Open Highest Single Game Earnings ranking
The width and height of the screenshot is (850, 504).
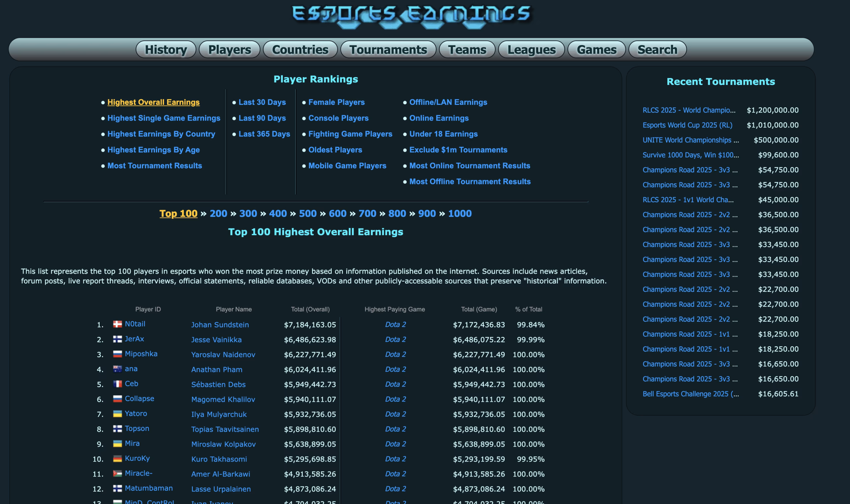pos(164,118)
